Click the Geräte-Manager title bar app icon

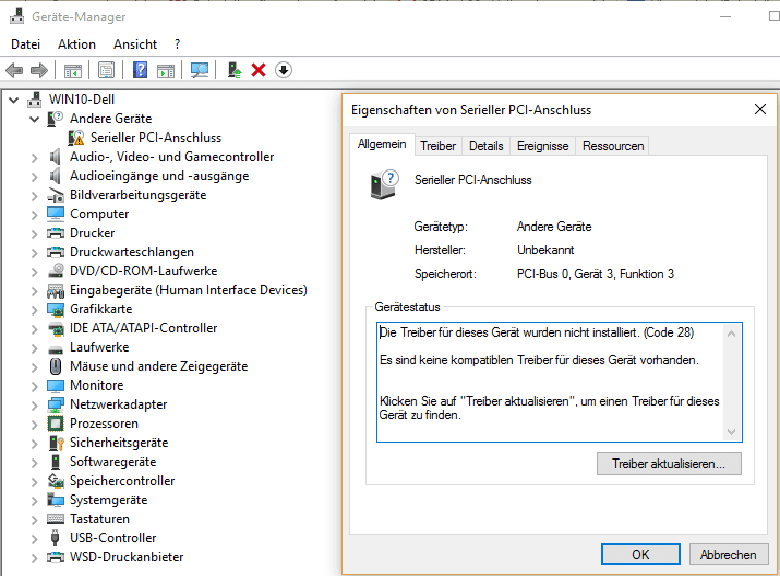tap(16, 16)
